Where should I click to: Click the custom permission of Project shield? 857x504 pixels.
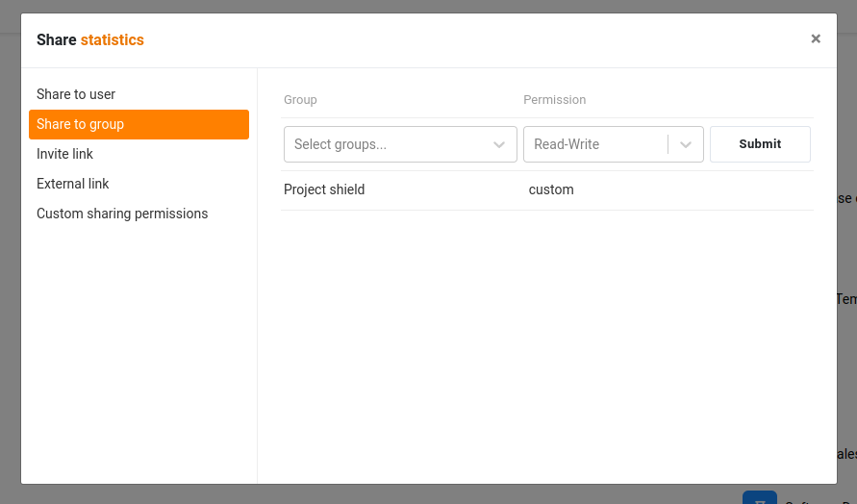[551, 189]
